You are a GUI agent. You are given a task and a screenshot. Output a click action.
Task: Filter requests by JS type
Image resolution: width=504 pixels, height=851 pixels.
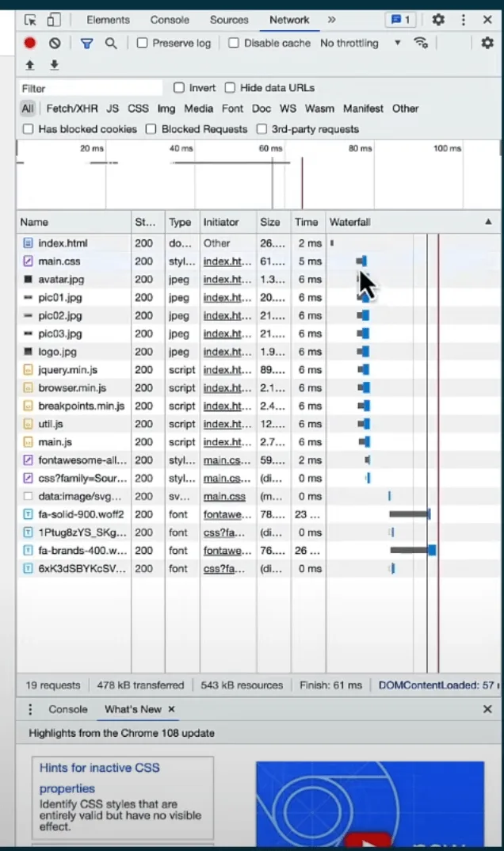[x=113, y=109]
